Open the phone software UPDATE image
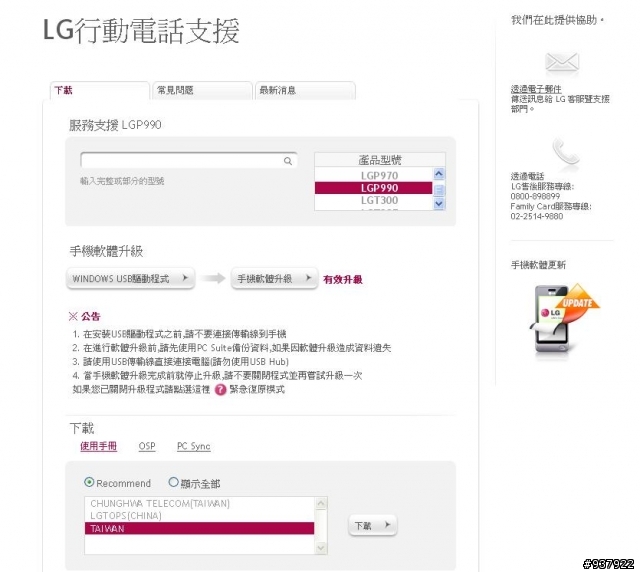640x572 pixels. (564, 318)
